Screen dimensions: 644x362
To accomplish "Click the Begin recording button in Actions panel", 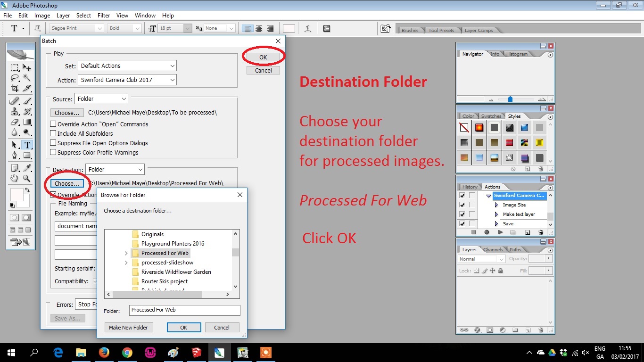I will [487, 232].
